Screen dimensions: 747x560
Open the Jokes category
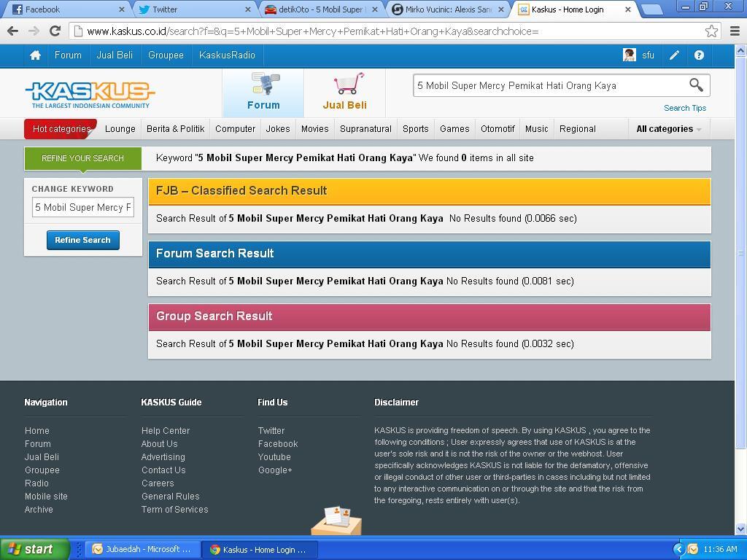pyautogui.click(x=278, y=129)
